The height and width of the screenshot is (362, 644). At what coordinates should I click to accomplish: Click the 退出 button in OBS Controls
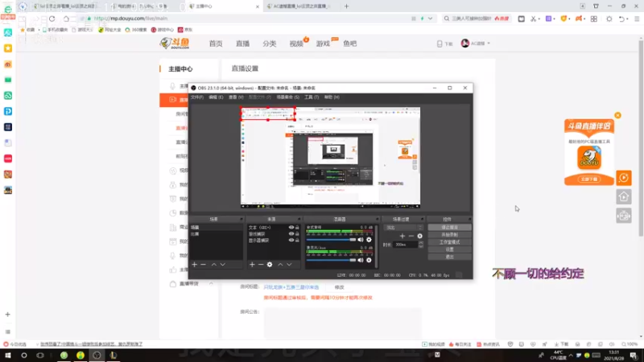(x=450, y=257)
